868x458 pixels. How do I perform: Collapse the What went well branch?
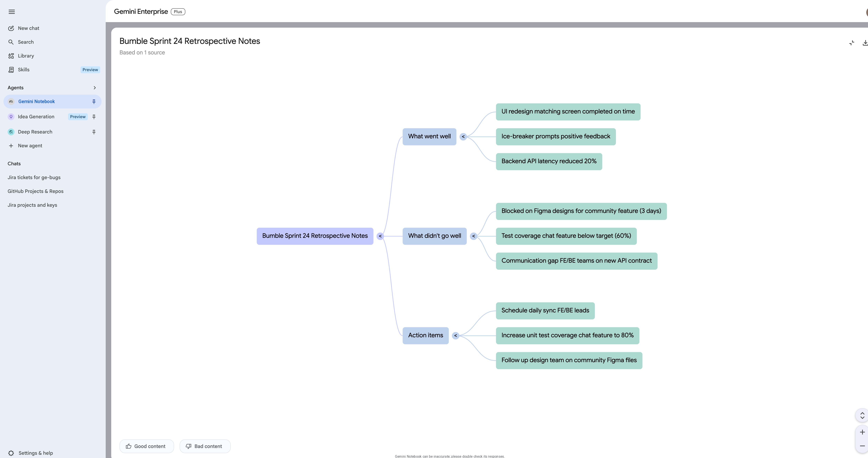[463, 137]
